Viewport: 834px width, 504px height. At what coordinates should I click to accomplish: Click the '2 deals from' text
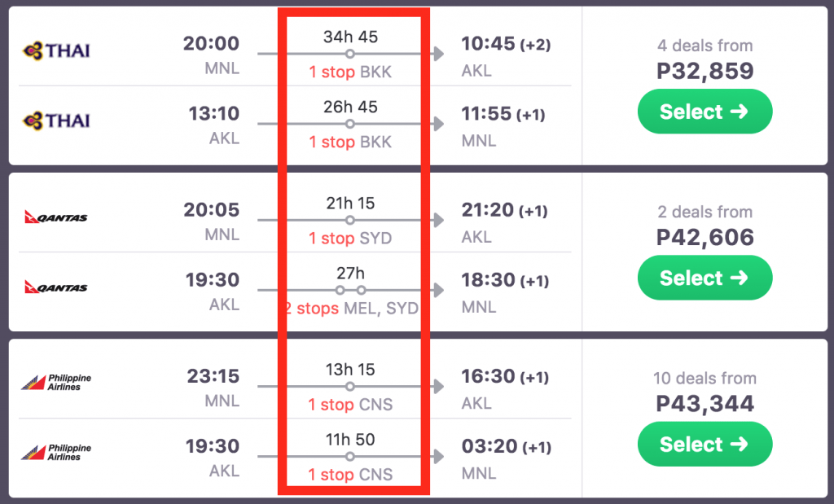pyautogui.click(x=705, y=212)
